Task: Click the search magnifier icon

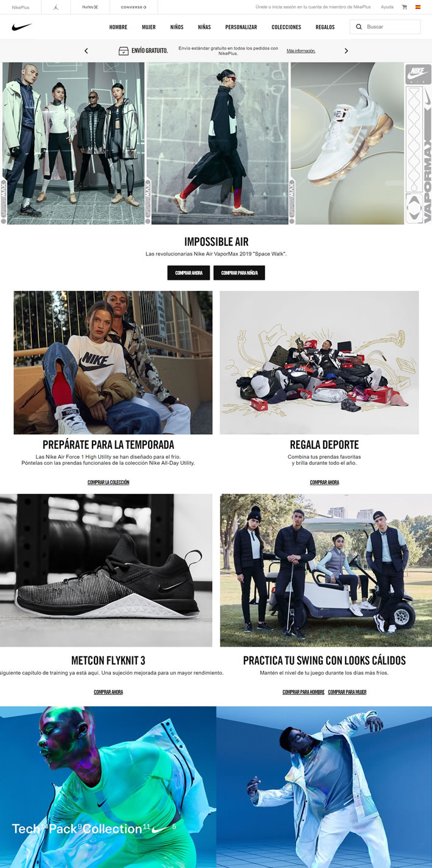Action: pyautogui.click(x=359, y=27)
